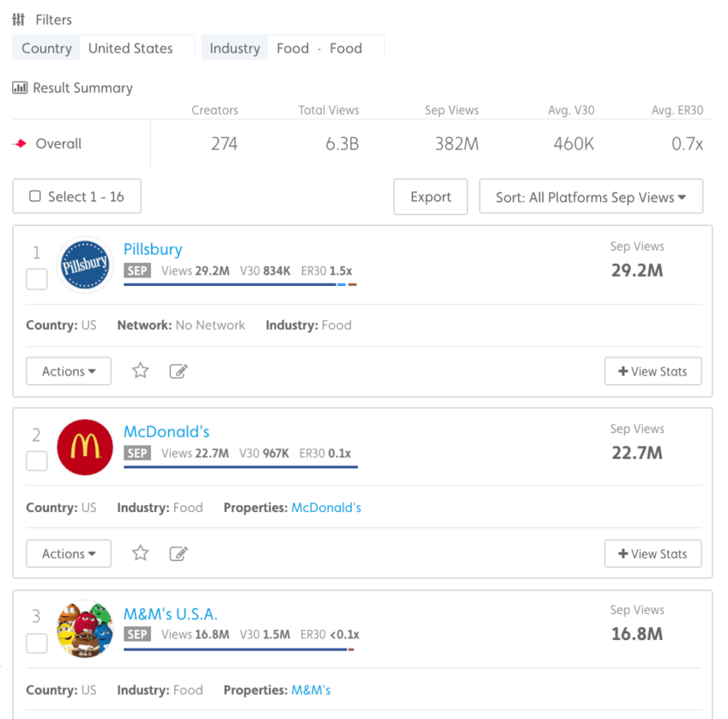Star McDonald's as a favorite
Image resolution: width=728 pixels, height=719 pixels.
point(140,553)
